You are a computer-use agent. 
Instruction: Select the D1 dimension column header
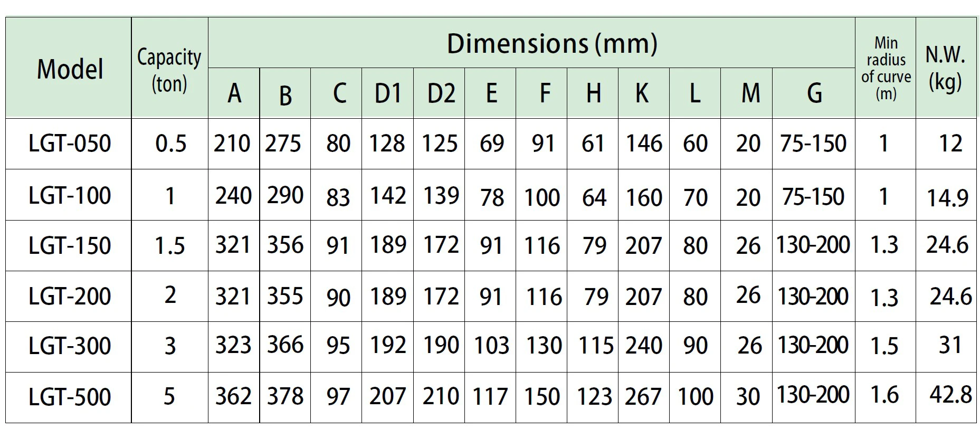[x=388, y=93]
